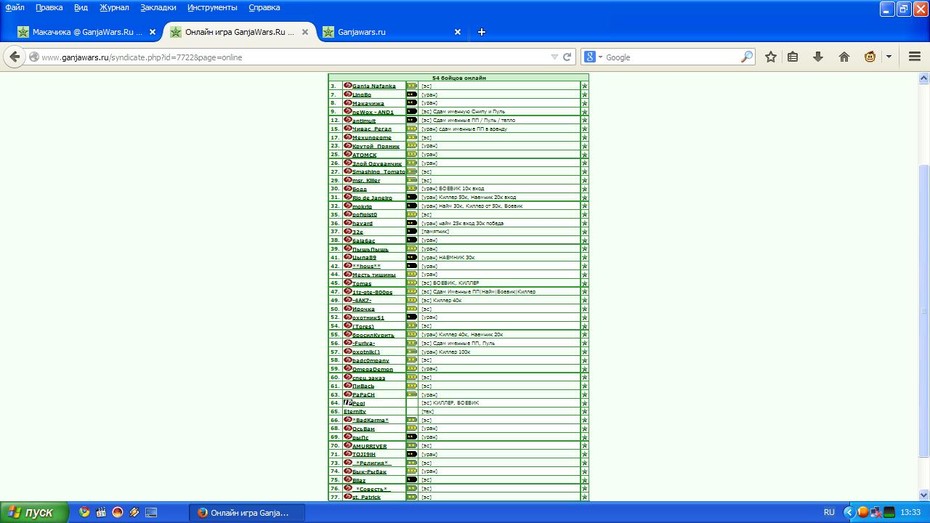
Task: Click the vertical scrollbar thumb
Action: point(923,311)
